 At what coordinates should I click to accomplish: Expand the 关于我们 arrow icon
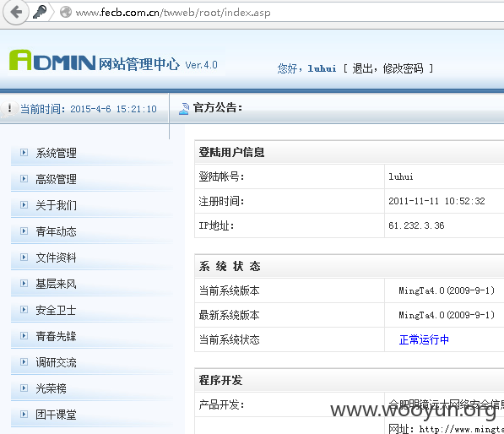pos(24,205)
